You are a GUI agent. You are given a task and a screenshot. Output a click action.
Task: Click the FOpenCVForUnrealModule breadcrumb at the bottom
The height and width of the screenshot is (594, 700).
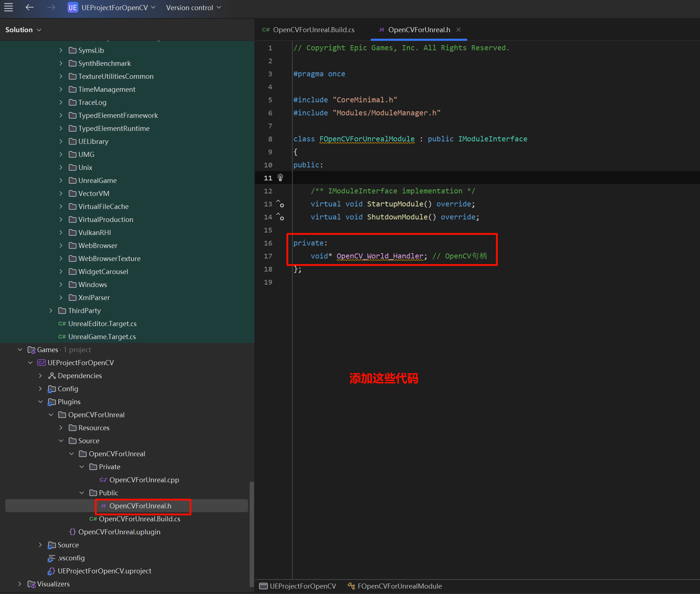tap(399, 586)
